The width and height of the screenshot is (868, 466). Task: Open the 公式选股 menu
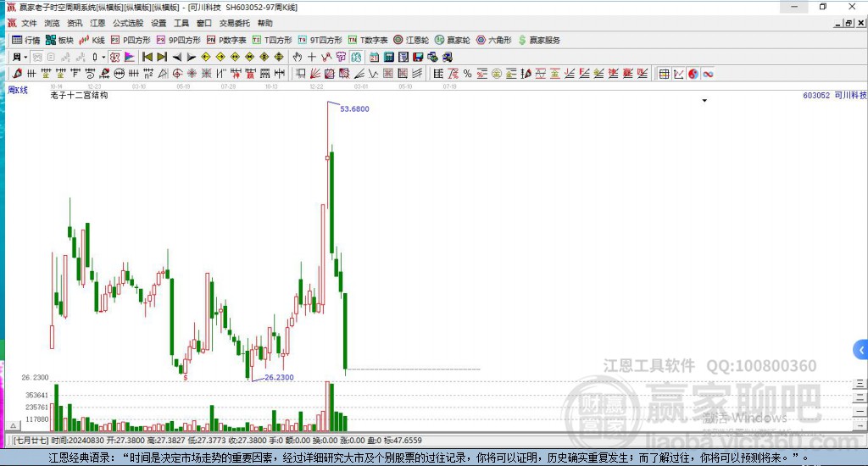(128, 23)
